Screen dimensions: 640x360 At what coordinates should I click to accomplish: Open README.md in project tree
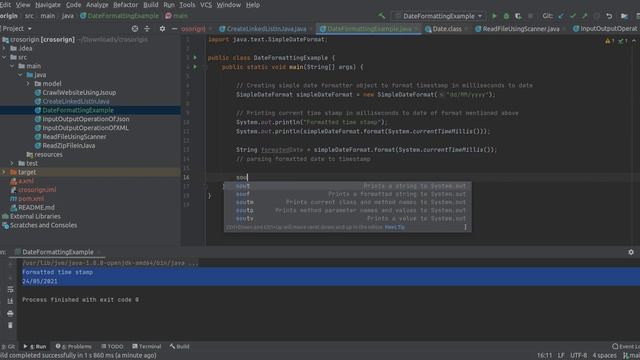pyautogui.click(x=36, y=207)
